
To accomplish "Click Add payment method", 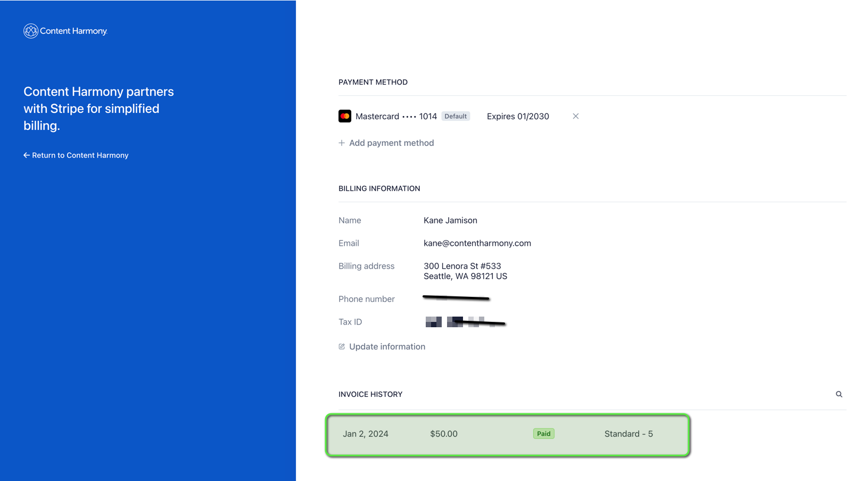I will coord(386,143).
